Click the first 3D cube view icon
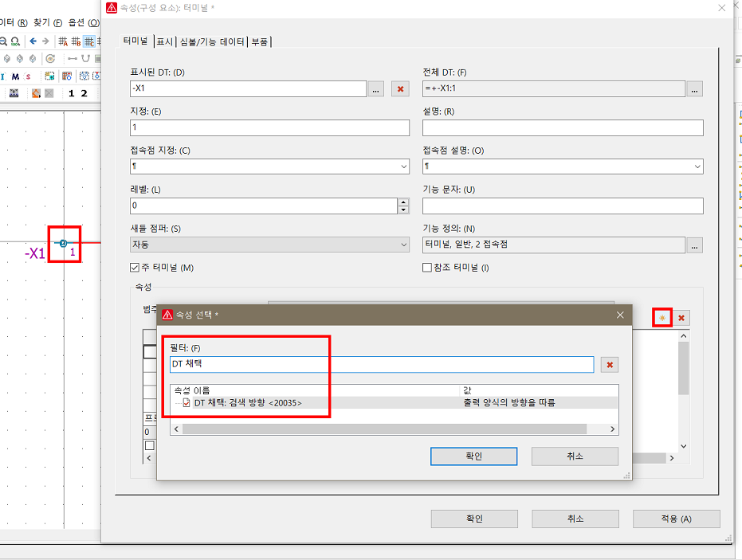The height and width of the screenshot is (560, 742). pyautogui.click(x=7, y=59)
